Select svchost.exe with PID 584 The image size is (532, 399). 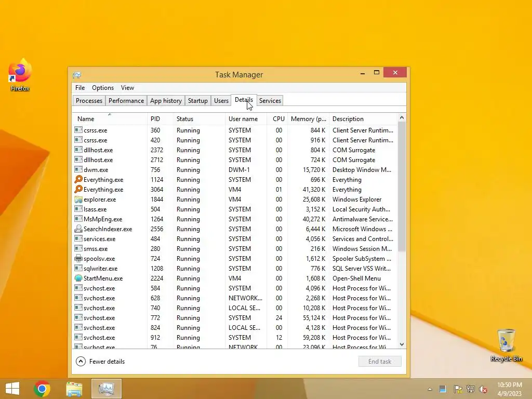pos(235,288)
